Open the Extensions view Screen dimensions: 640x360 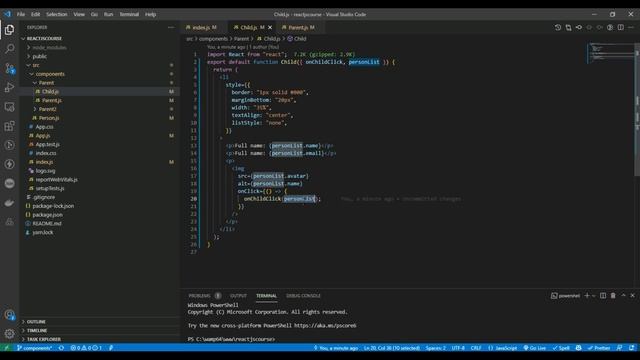[9, 126]
